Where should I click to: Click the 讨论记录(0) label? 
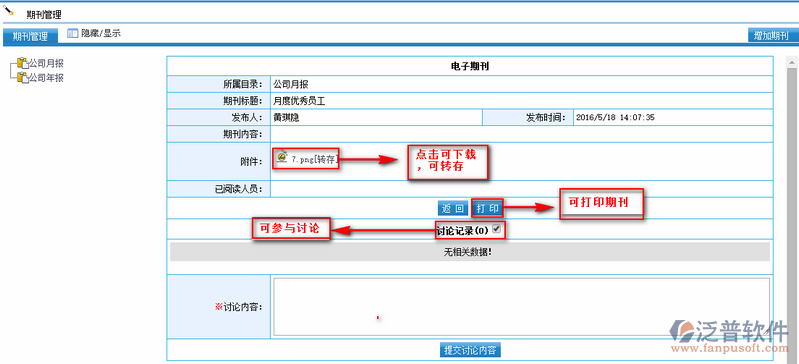pyautogui.click(x=463, y=230)
